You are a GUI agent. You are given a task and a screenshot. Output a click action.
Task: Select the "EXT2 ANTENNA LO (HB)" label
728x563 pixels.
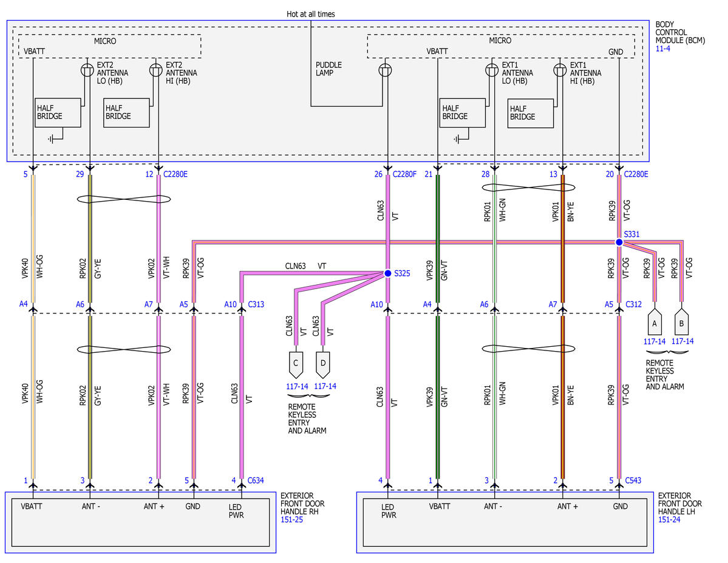(112, 73)
